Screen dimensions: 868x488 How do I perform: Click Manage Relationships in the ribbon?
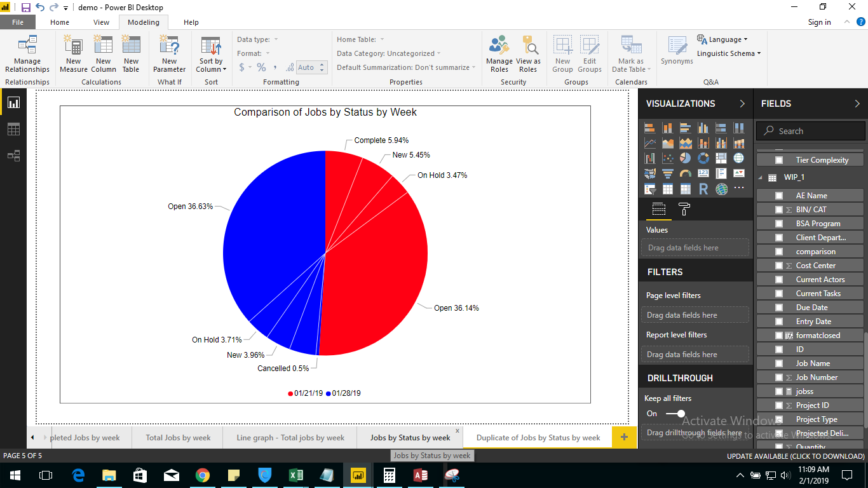(x=27, y=55)
